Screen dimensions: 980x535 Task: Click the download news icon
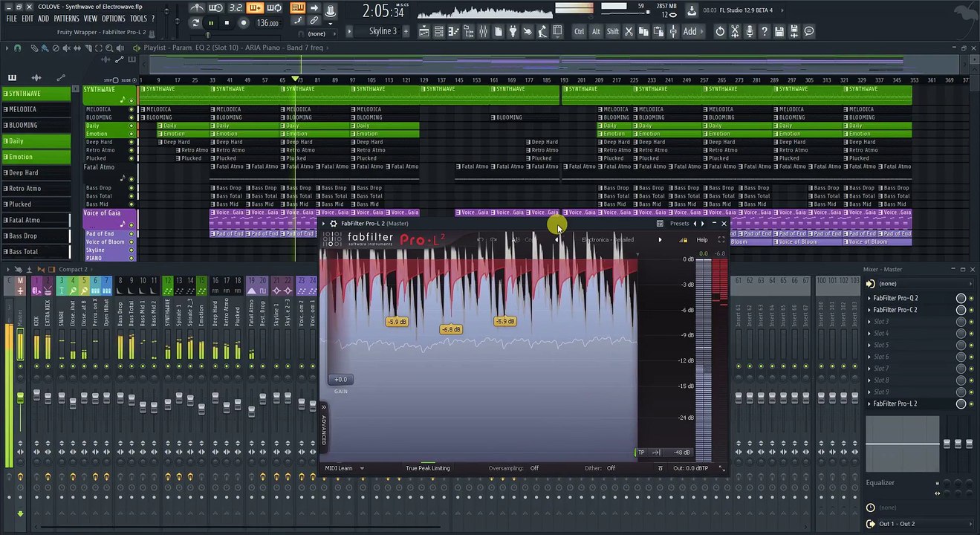click(x=692, y=10)
